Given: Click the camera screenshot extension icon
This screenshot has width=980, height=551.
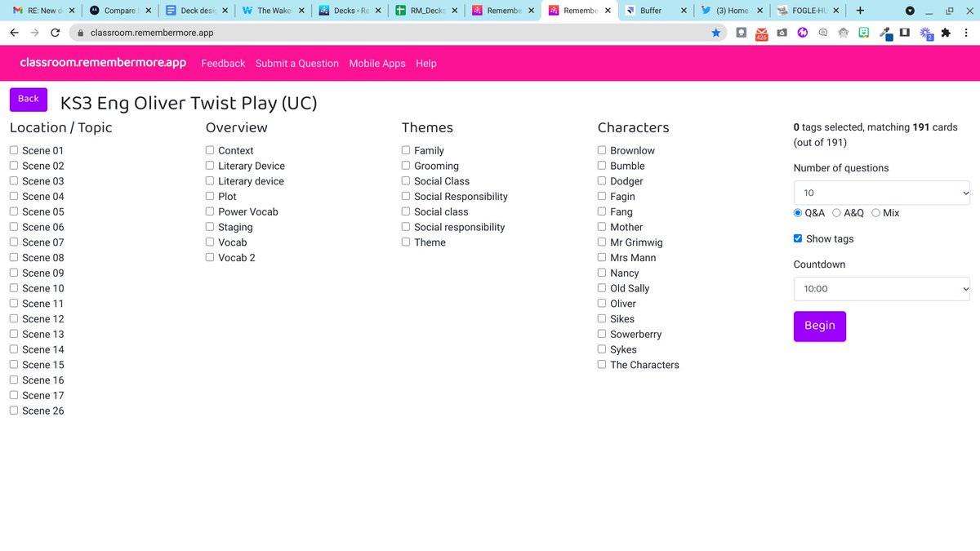Looking at the screenshot, I should click(781, 32).
